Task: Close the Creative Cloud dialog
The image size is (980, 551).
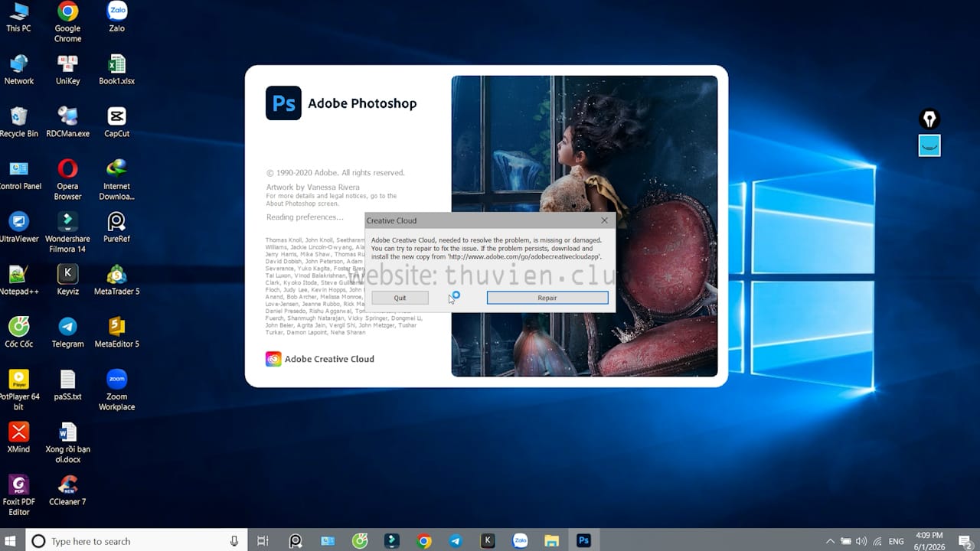Action: [x=604, y=220]
